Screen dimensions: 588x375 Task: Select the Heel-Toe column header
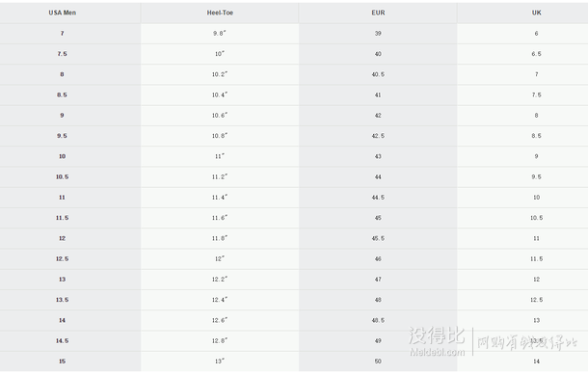pyautogui.click(x=220, y=13)
